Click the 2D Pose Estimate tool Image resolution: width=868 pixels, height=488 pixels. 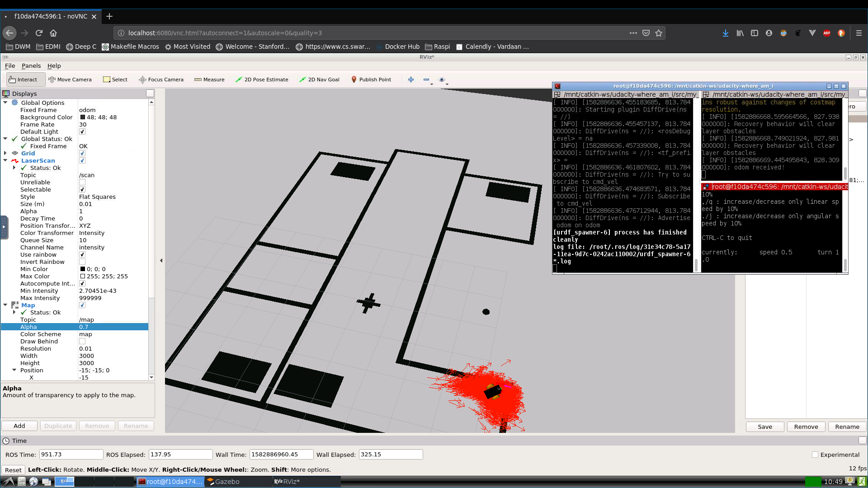(262, 79)
